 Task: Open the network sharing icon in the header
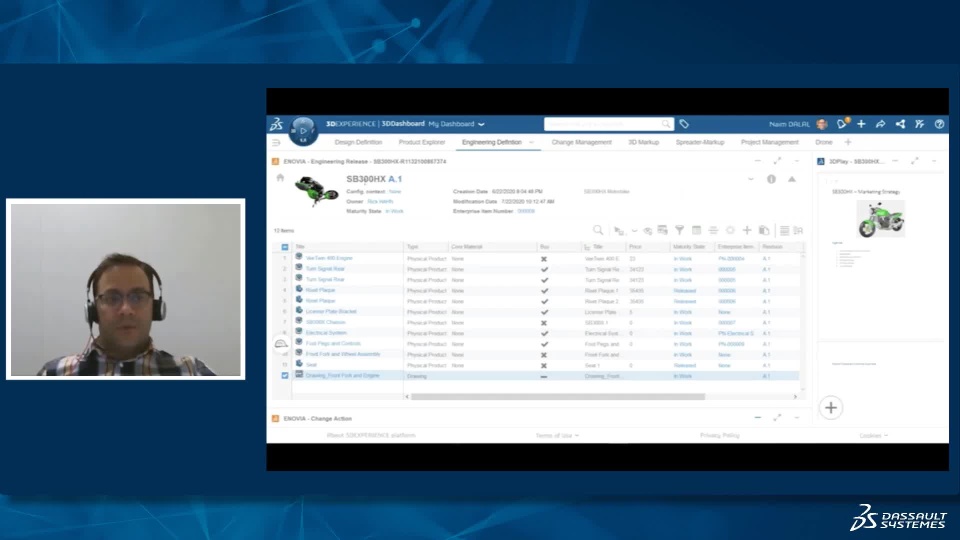coord(900,124)
